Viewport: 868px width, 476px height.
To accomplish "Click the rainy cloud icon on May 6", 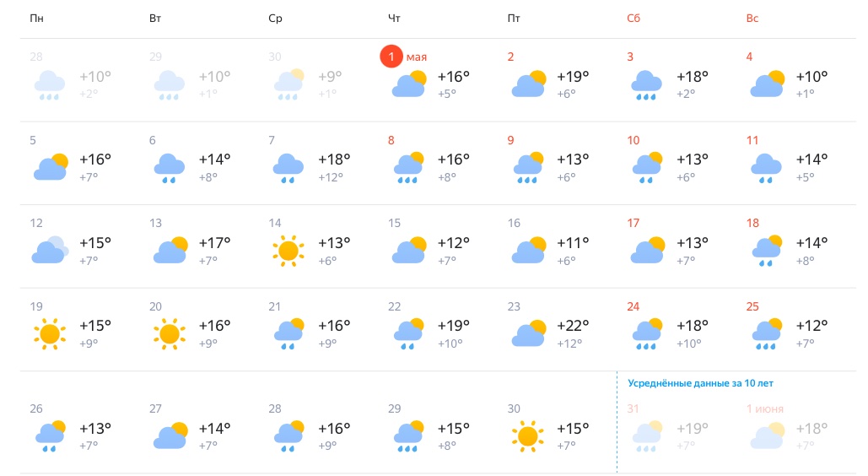I will coord(169,167).
